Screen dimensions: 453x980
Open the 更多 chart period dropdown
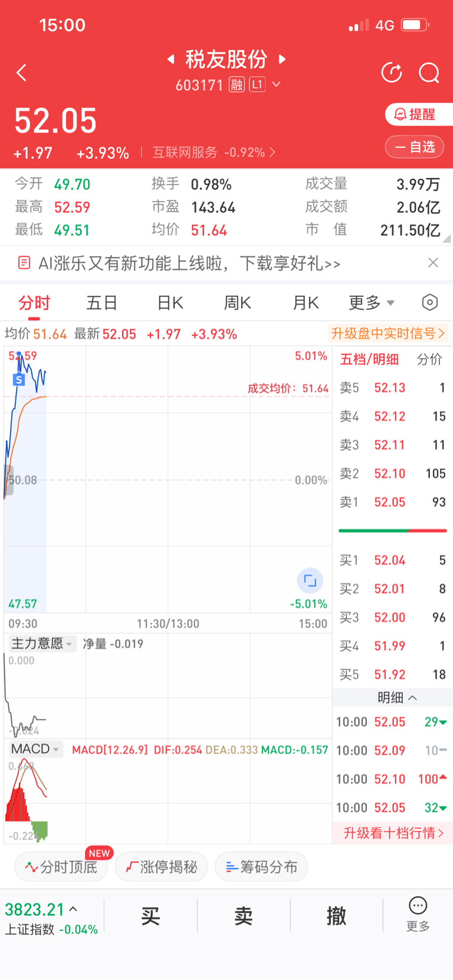pyautogui.click(x=371, y=303)
